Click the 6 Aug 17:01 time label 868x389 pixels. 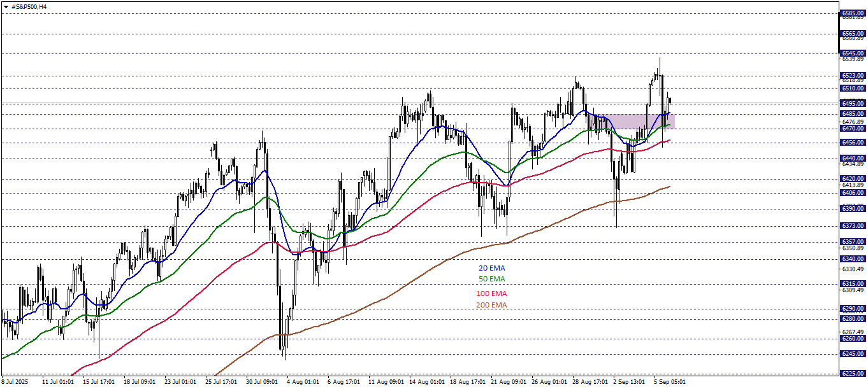point(344,382)
